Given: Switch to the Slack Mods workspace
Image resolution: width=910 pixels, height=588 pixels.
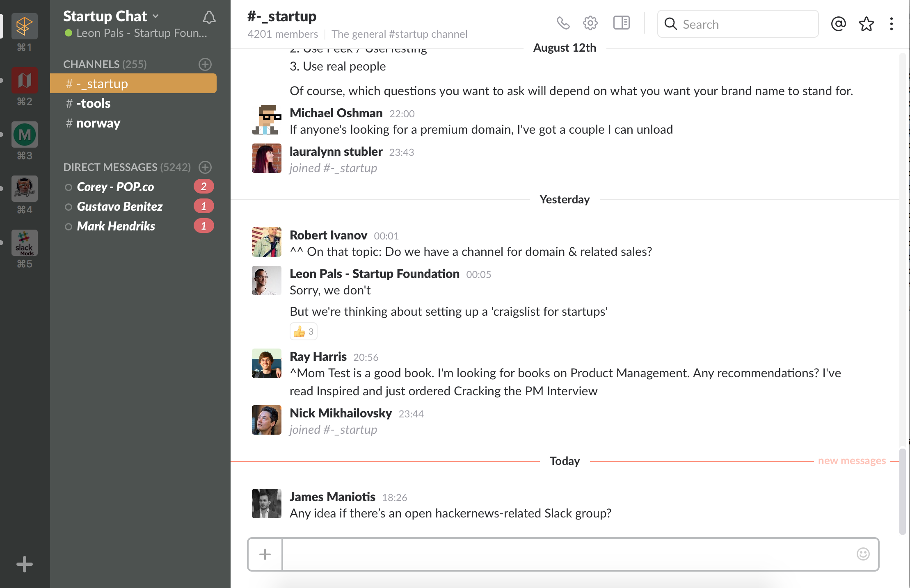Looking at the screenshot, I should pyautogui.click(x=25, y=243).
